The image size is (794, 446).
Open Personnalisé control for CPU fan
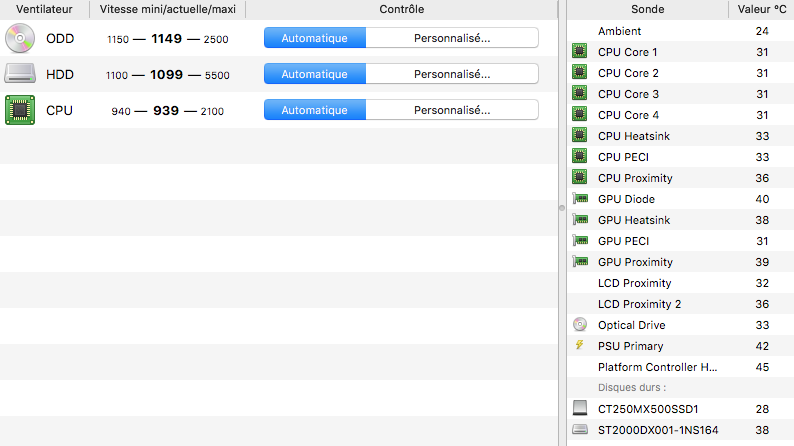point(452,110)
